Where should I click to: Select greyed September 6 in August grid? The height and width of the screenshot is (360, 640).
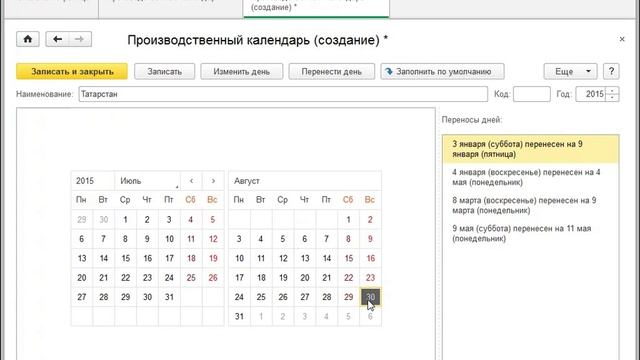[370, 316]
